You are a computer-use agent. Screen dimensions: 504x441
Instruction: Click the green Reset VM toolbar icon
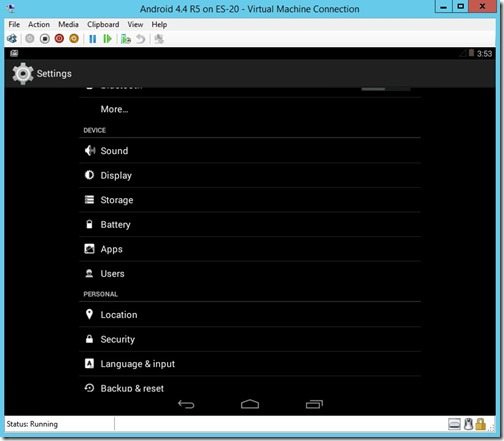point(107,39)
